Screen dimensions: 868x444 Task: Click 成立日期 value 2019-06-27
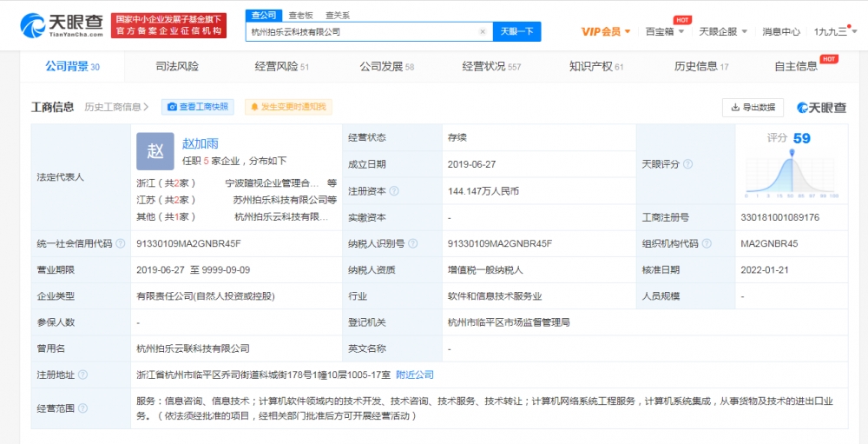coord(472,164)
